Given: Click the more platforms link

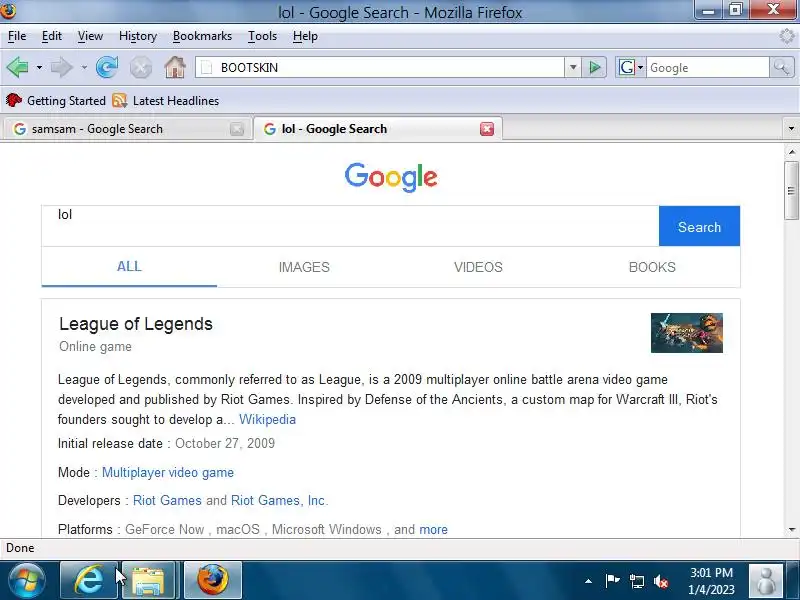Looking at the screenshot, I should pyautogui.click(x=433, y=530).
